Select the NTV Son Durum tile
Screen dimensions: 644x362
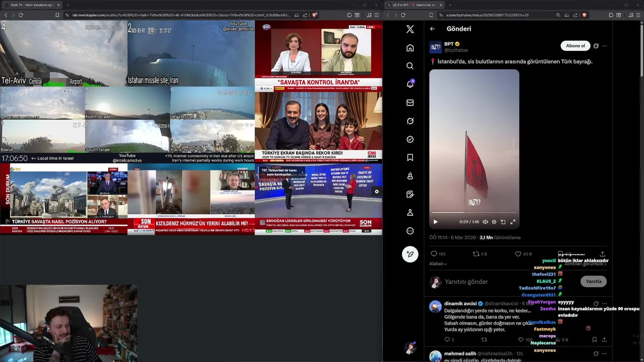63,199
